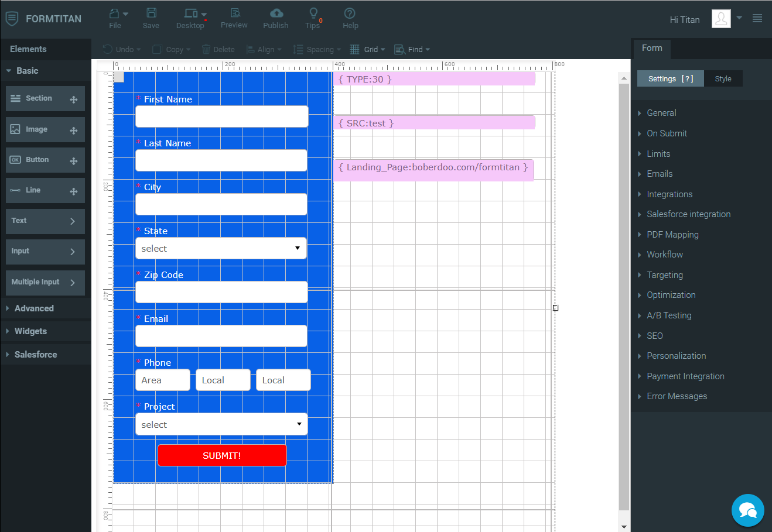Click the hamburger menu icon at top right
Image resolution: width=772 pixels, height=532 pixels.
point(757,19)
